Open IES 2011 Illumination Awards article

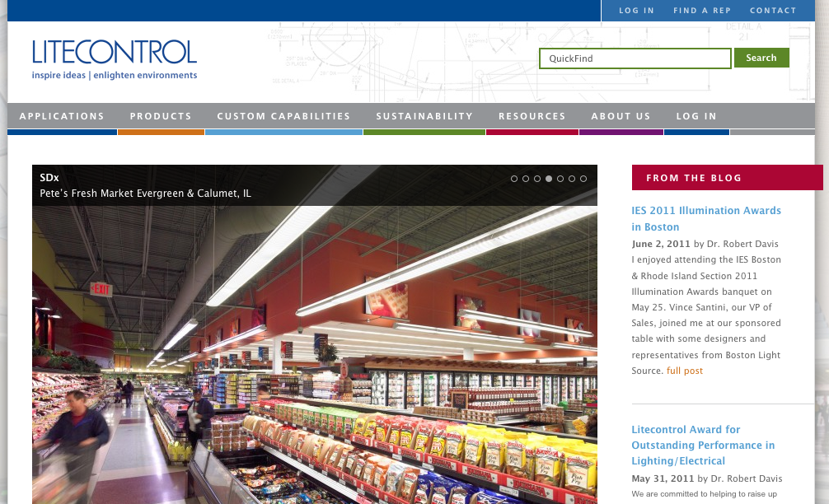(x=706, y=219)
